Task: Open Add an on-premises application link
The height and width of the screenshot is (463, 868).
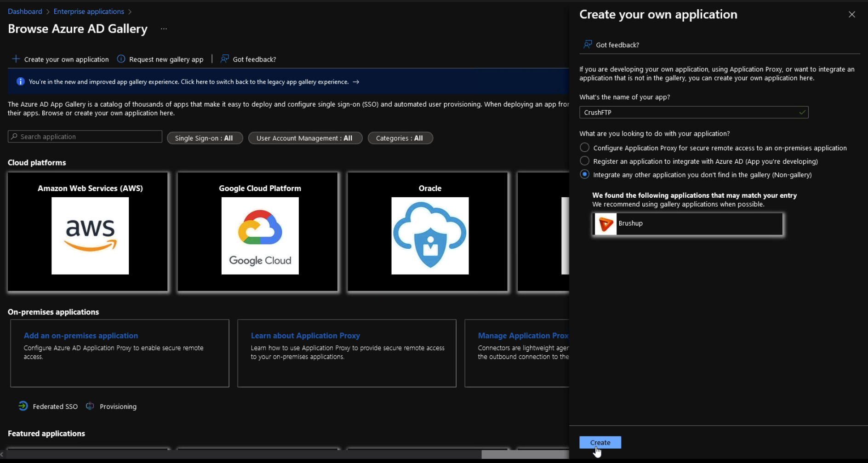Action: coord(81,336)
